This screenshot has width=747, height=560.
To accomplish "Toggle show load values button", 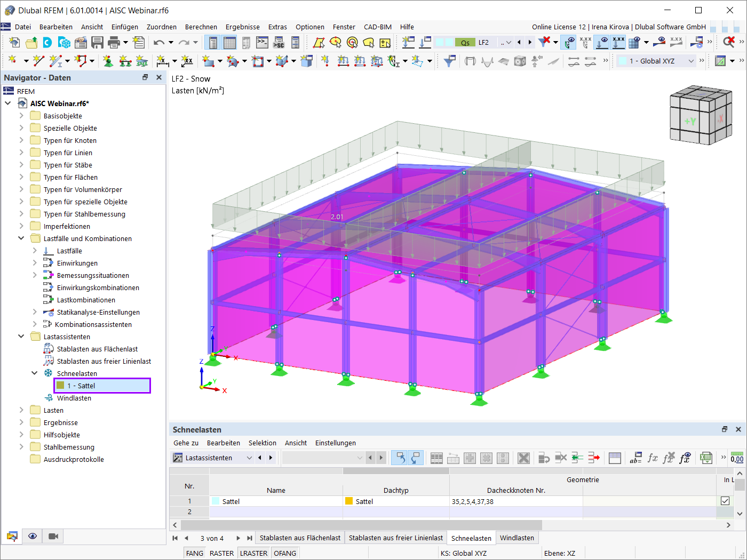I will click(618, 43).
